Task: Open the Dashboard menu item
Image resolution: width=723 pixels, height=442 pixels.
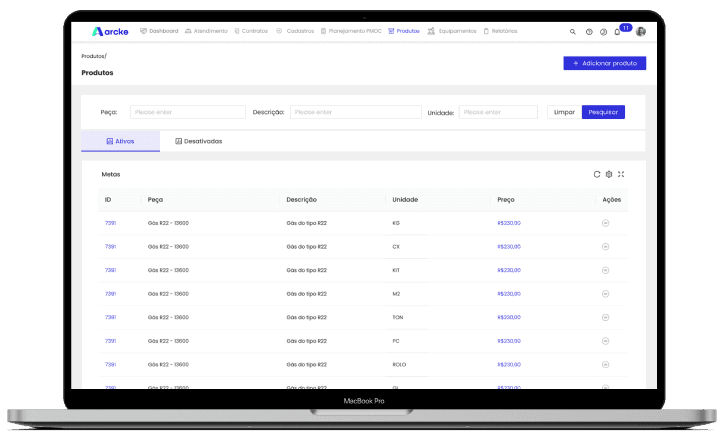Action: click(x=159, y=31)
